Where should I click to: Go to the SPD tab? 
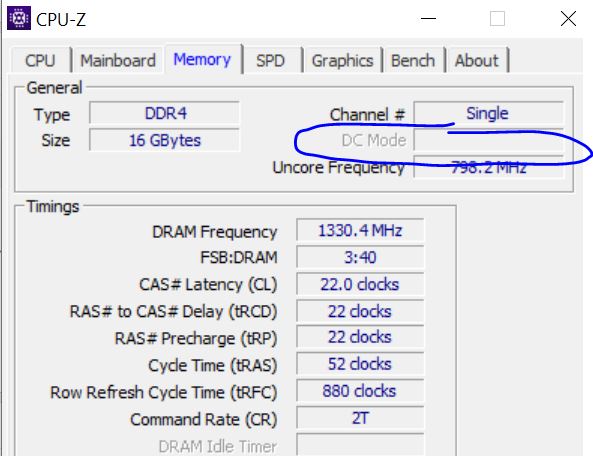click(x=270, y=60)
